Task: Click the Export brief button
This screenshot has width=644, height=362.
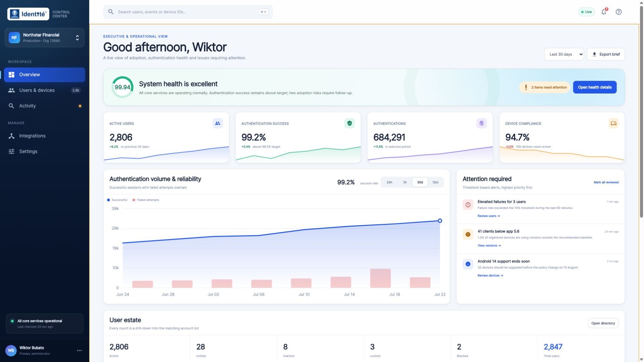Action: point(605,54)
